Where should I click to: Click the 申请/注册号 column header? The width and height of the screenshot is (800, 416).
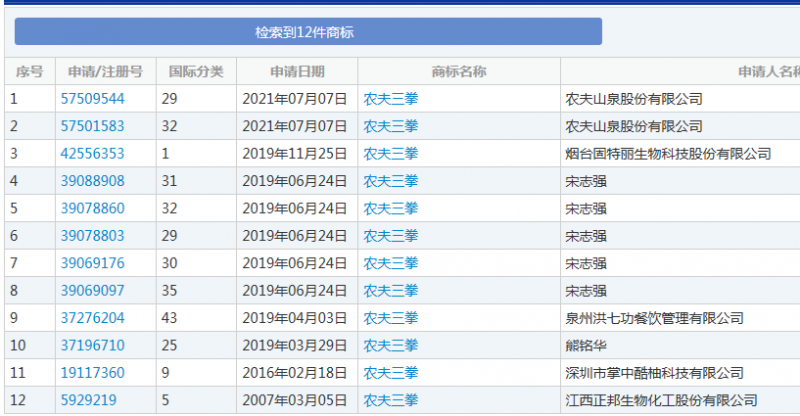click(105, 71)
